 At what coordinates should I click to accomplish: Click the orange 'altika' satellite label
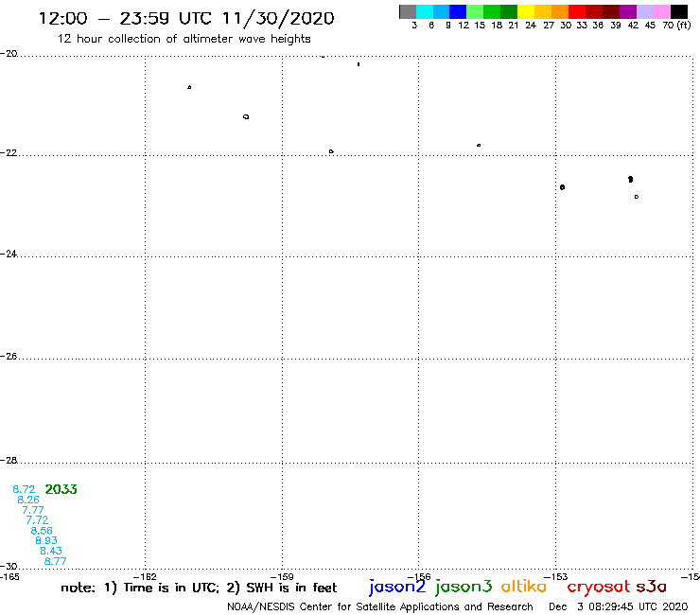coord(524,587)
